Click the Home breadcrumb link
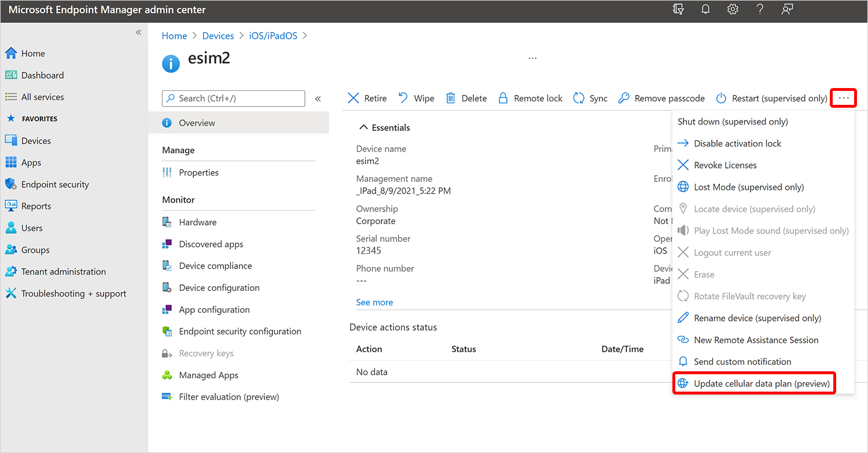The height and width of the screenshot is (453, 868). coord(174,36)
